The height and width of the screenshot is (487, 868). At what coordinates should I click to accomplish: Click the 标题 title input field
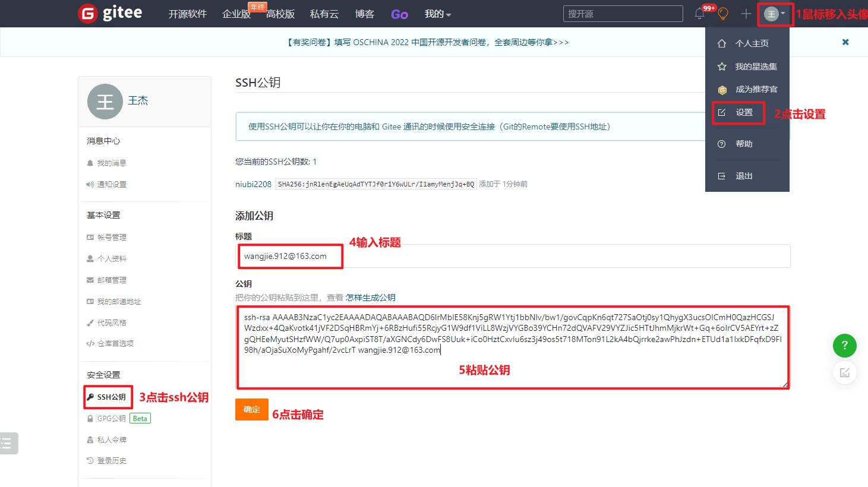click(513, 256)
